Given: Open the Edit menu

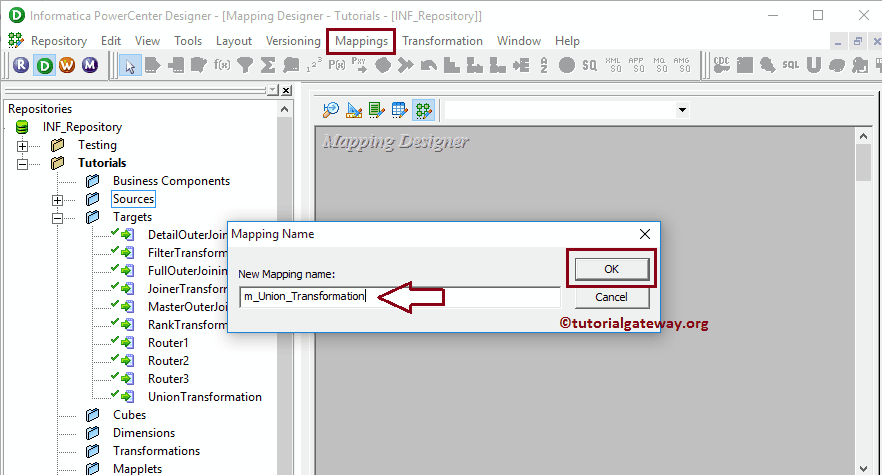Looking at the screenshot, I should 111,41.
